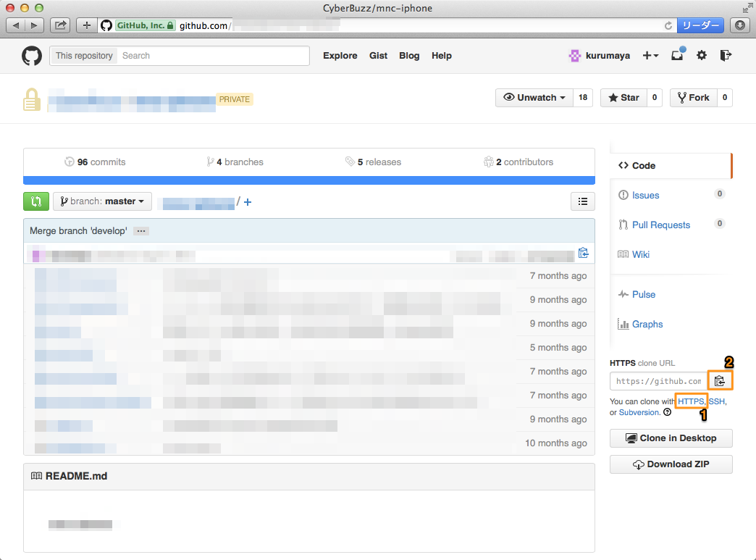View 18 watchers count
The width and height of the screenshot is (756, 560).
tap(583, 97)
